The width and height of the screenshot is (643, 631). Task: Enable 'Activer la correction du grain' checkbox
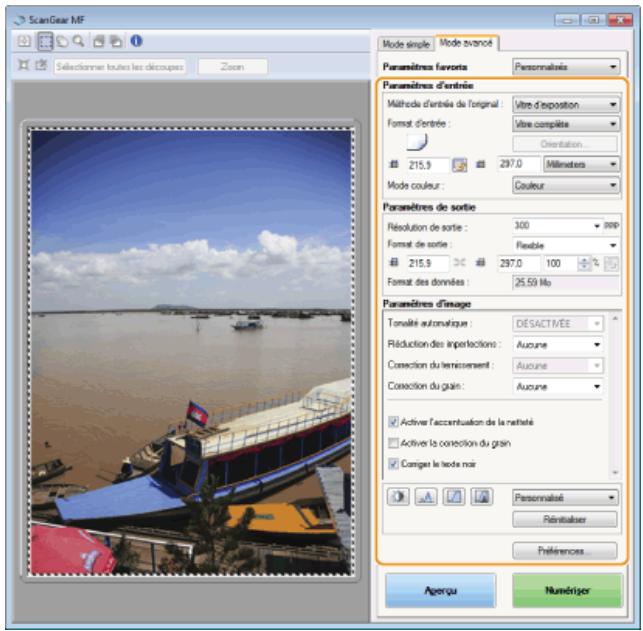point(393,443)
